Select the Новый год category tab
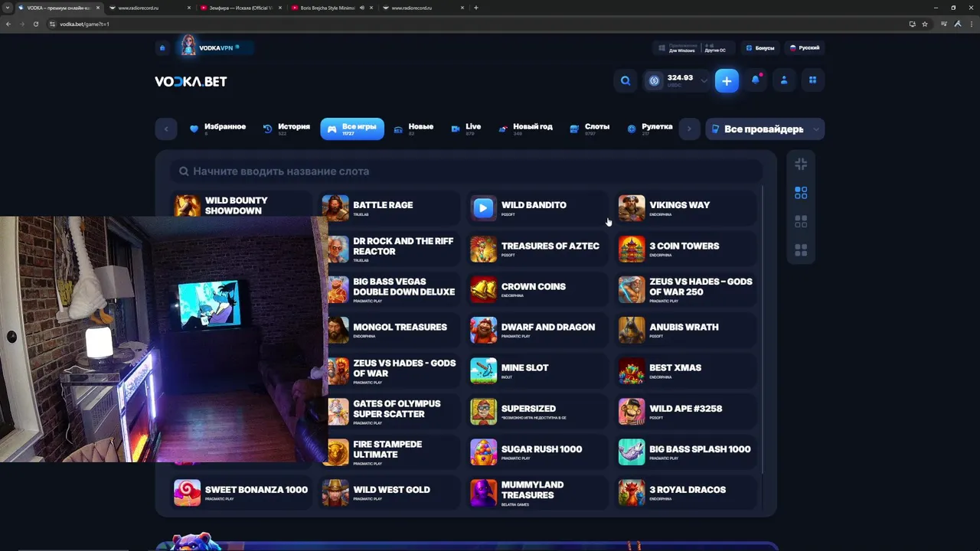 point(525,129)
